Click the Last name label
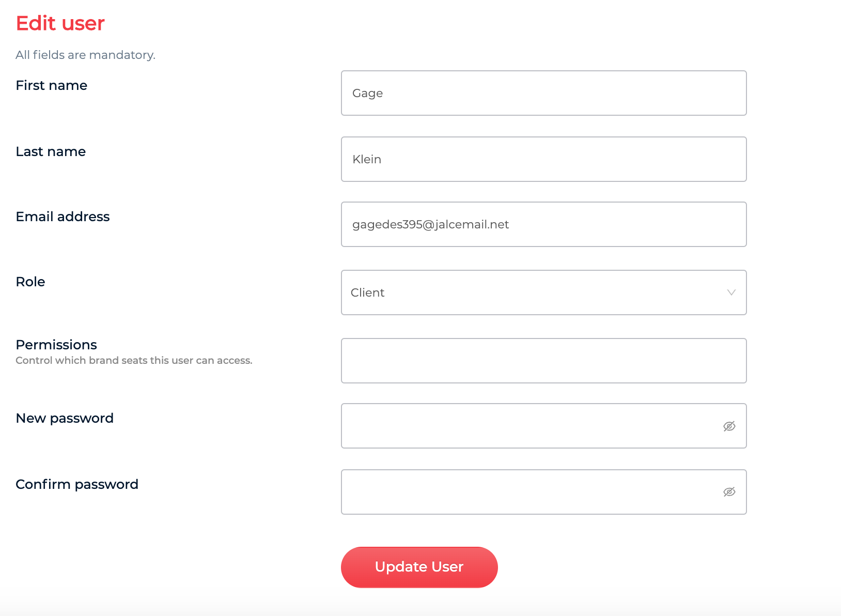The width and height of the screenshot is (841, 616). tap(51, 151)
